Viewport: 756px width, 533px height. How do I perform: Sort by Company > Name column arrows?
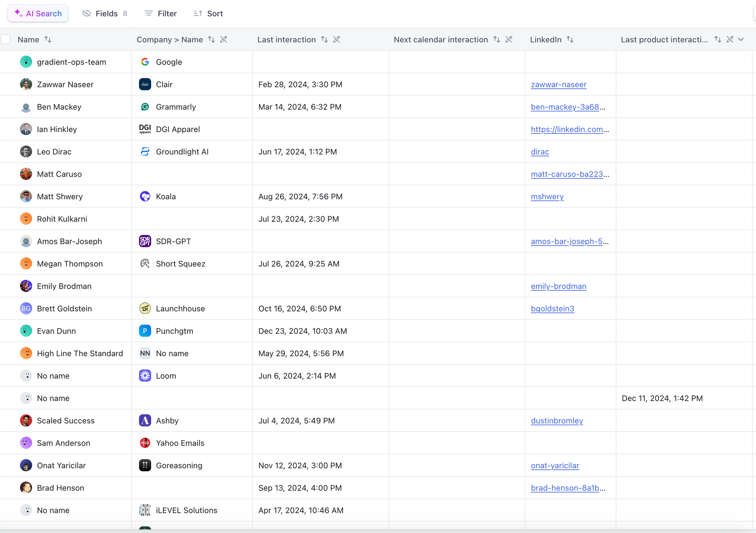(211, 39)
